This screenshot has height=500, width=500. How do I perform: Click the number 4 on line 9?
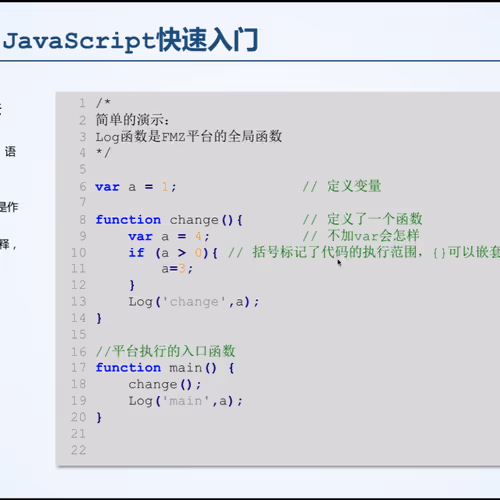click(x=198, y=236)
